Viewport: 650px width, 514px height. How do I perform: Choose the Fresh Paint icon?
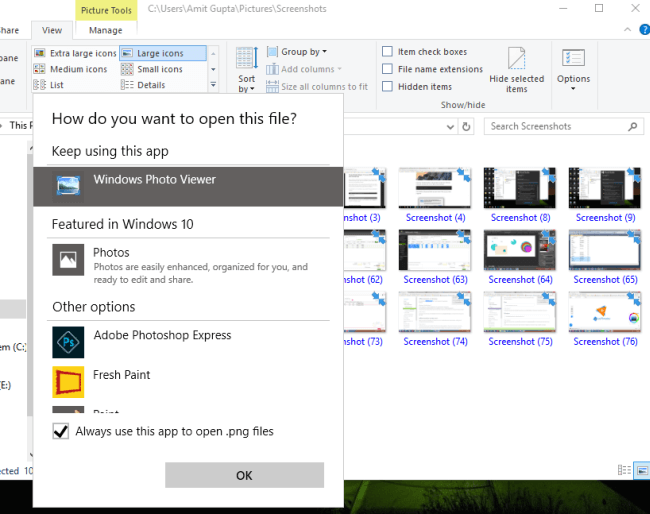pos(68,382)
